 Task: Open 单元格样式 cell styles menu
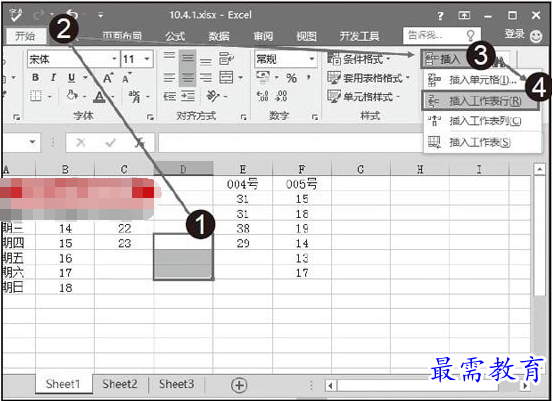(364, 96)
